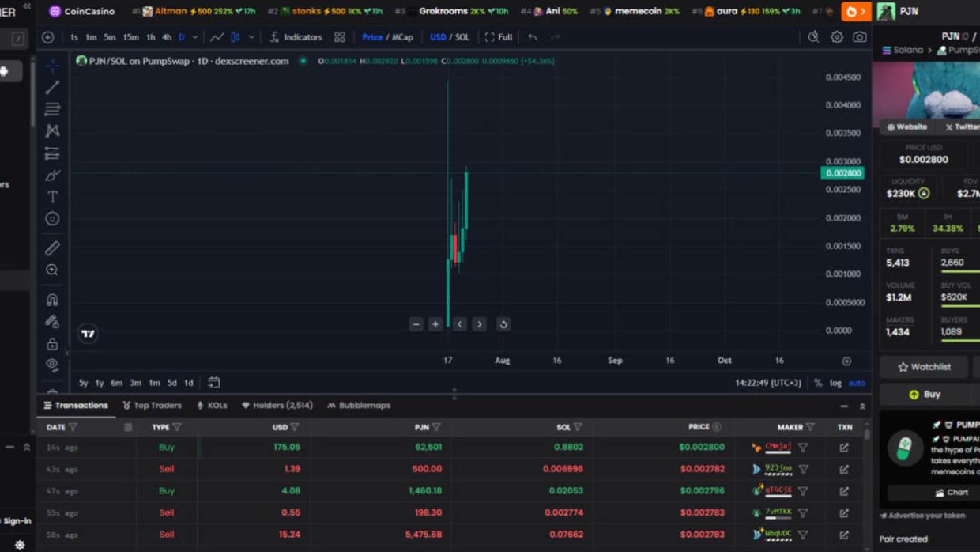The height and width of the screenshot is (552, 980).
Task: Take a chart snapshot with camera icon
Action: click(x=860, y=37)
